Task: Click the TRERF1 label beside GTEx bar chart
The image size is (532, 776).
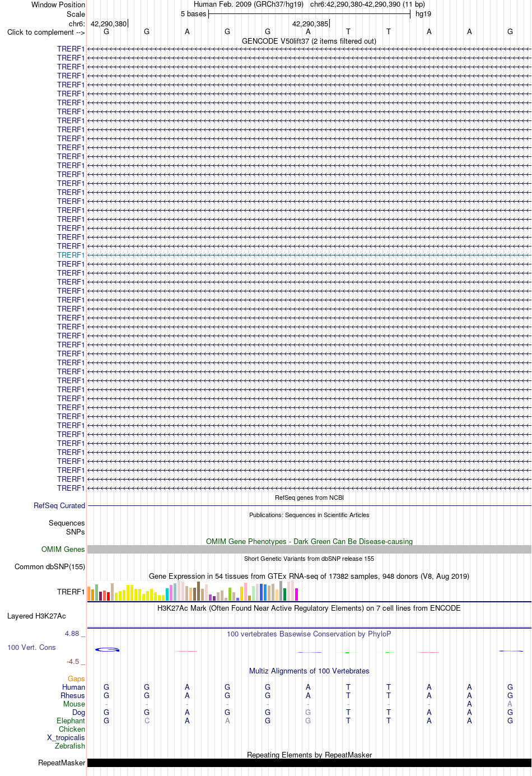Action: point(71,592)
